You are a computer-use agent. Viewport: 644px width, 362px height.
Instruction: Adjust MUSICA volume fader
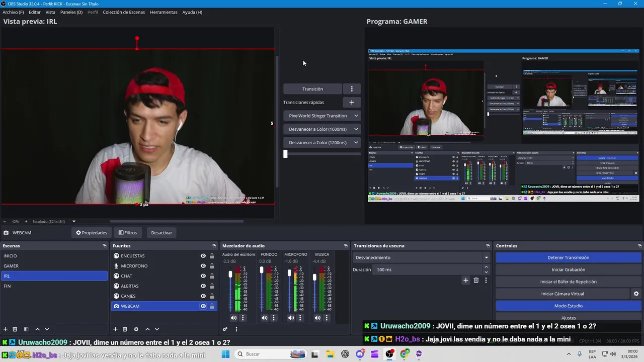(314, 277)
